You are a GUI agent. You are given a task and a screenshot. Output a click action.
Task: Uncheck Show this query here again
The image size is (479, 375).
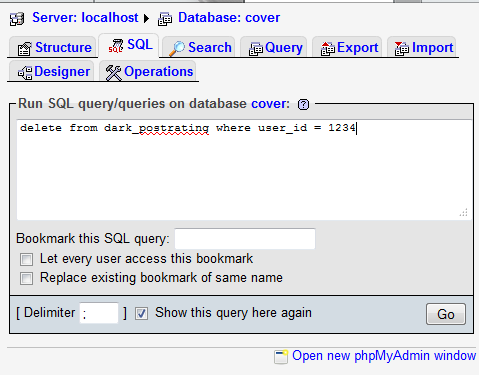click(x=141, y=313)
